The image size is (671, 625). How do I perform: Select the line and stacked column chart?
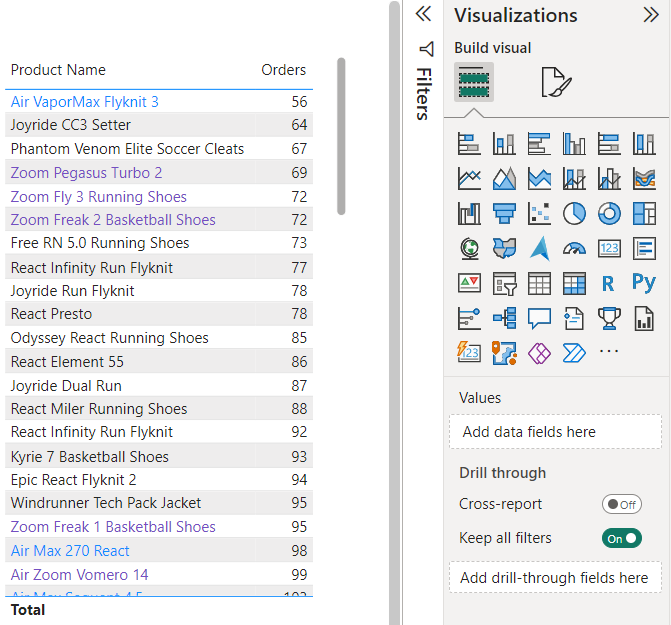coord(574,178)
